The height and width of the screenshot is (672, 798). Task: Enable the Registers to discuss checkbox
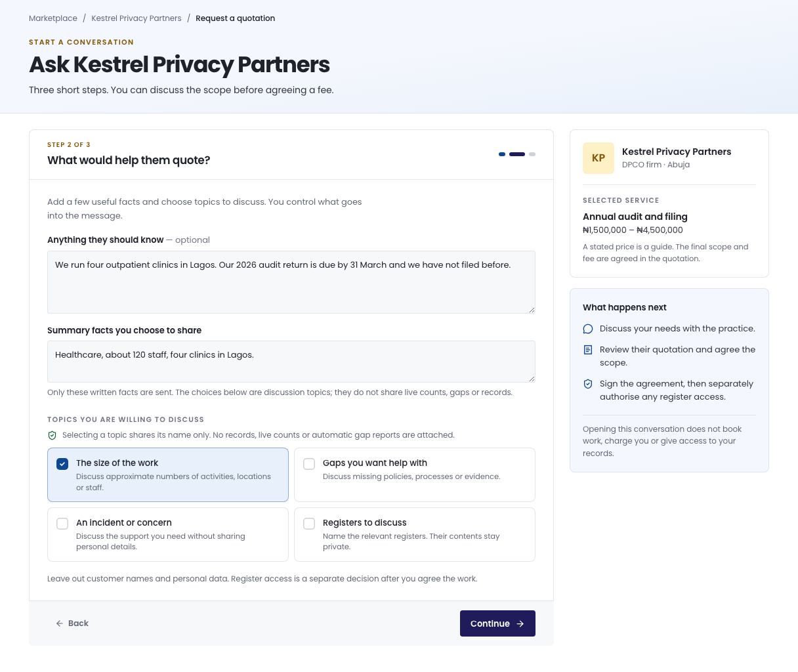(309, 524)
